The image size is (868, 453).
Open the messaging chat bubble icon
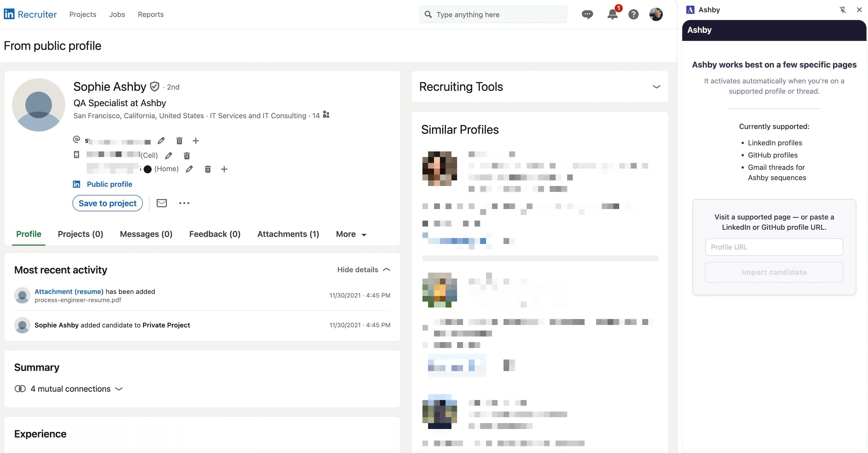587,14
